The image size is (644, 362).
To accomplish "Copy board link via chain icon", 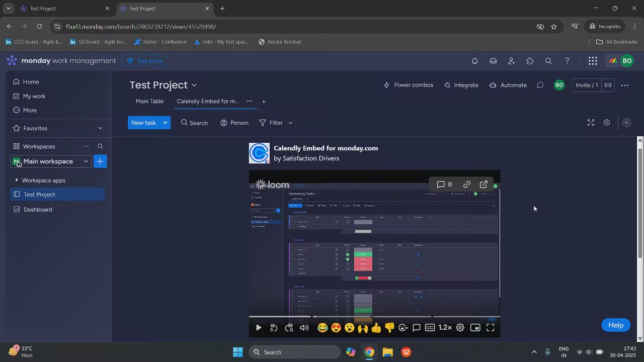I will point(608,85).
